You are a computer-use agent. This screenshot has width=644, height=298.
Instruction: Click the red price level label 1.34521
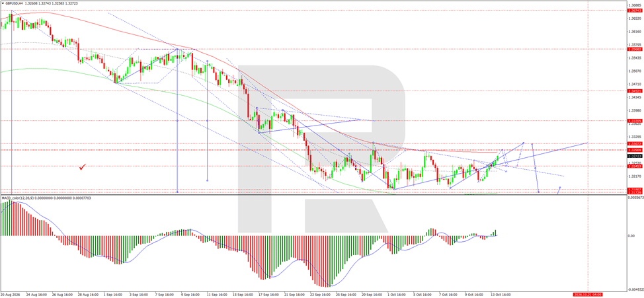635,91
